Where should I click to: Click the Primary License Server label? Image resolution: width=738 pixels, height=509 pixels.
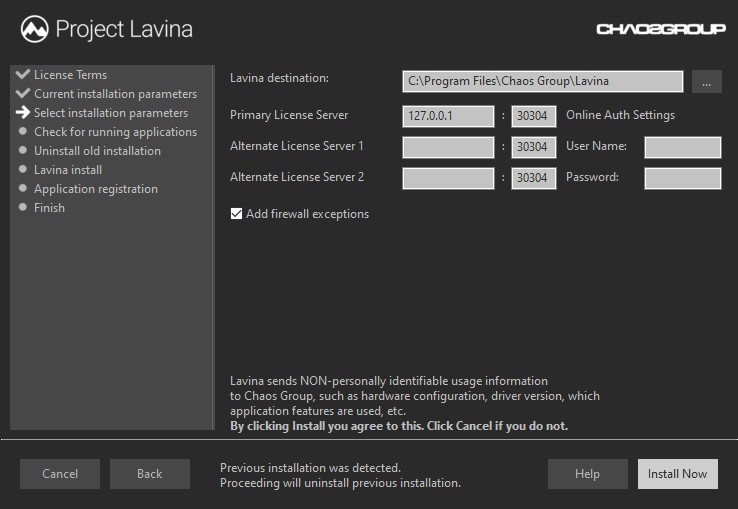tap(289, 115)
